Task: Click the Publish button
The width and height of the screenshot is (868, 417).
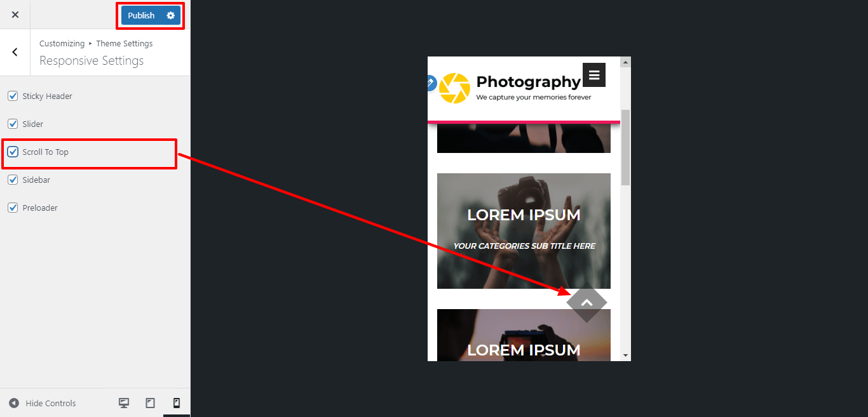Action: point(141,15)
